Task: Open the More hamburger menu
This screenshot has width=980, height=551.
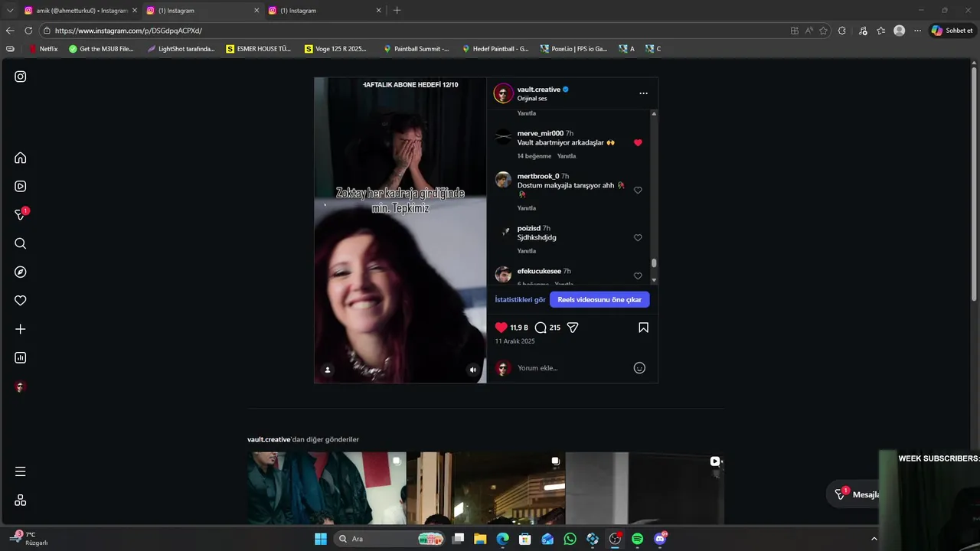Action: 21,471
